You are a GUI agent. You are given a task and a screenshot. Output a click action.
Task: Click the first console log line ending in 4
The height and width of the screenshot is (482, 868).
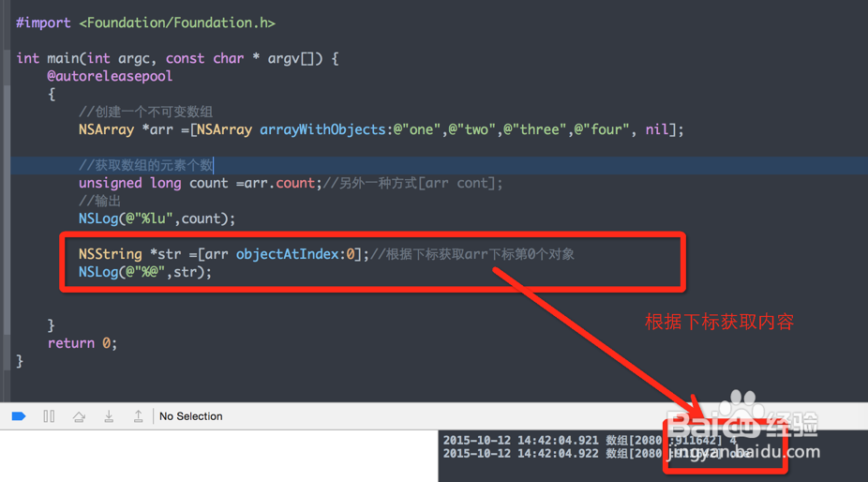click(590, 440)
